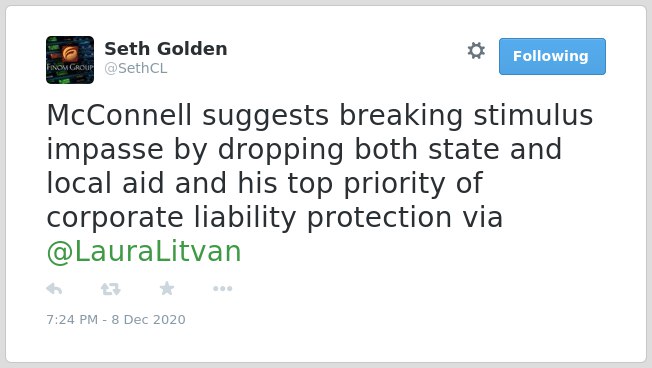This screenshot has width=652, height=368.
Task: Click the tweet line 'corporate liability protection via'
Action: (275, 217)
